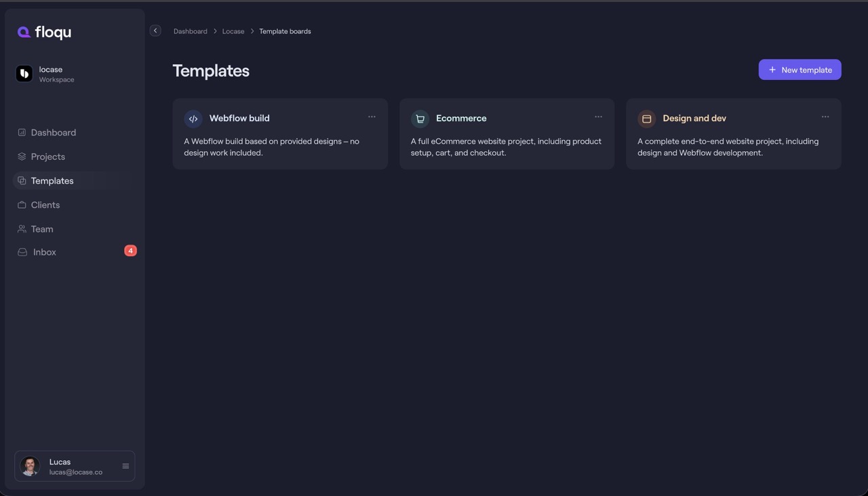This screenshot has width=868, height=496.
Task: Open the Design and dev template
Action: click(734, 133)
